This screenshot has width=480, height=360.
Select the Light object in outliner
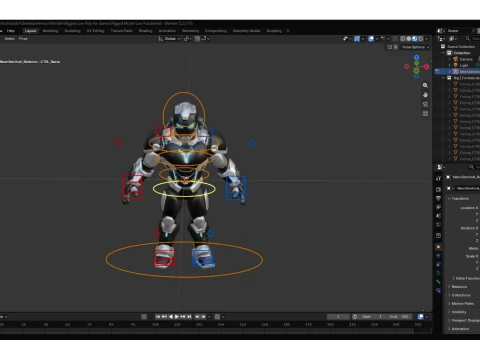tap(464, 65)
